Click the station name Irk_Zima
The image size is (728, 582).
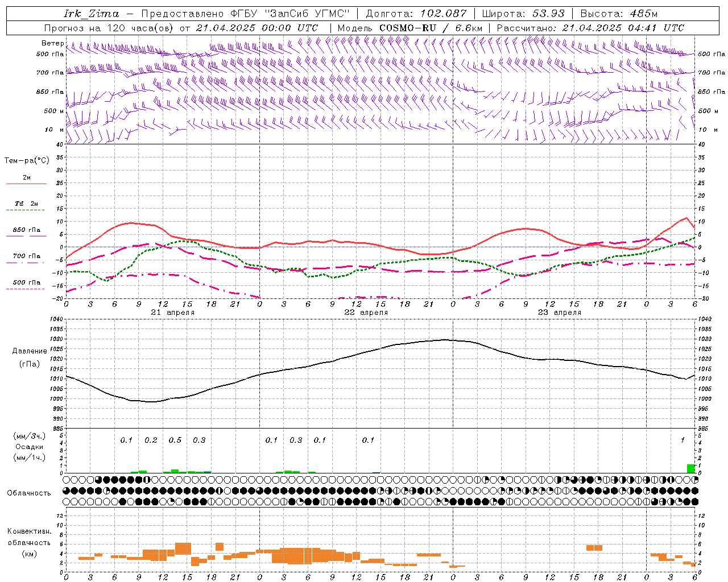(x=92, y=14)
